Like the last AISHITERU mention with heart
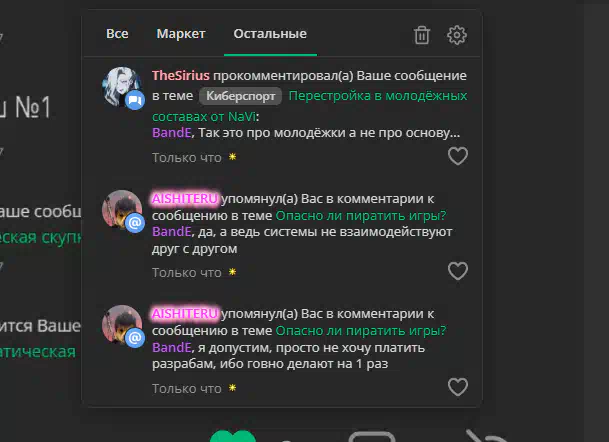Screen dimensions: 609x442 coord(458,387)
